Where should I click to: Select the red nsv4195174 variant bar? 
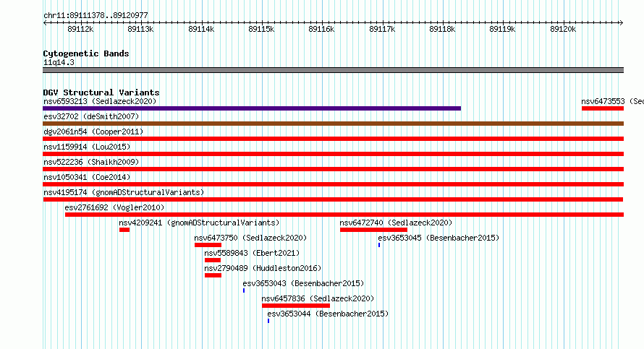click(x=333, y=199)
